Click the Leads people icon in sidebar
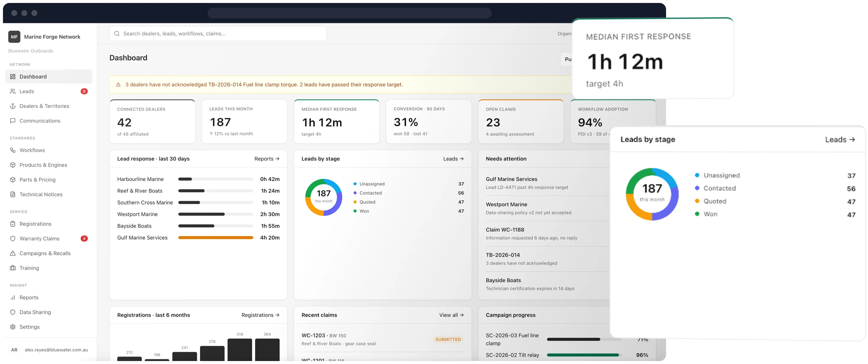 (x=13, y=91)
